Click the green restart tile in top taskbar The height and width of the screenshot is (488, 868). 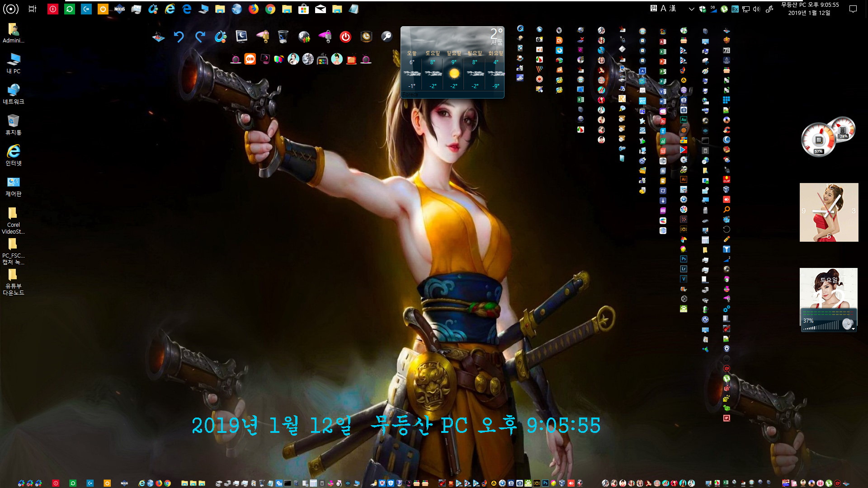pyautogui.click(x=70, y=9)
